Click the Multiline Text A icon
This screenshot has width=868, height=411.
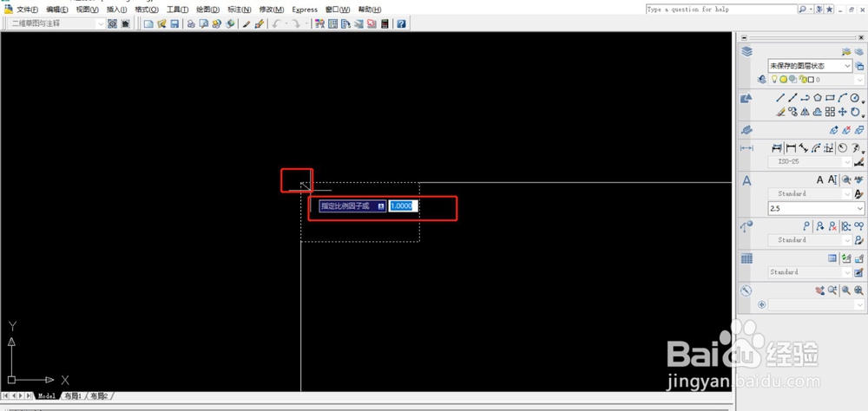coord(820,179)
